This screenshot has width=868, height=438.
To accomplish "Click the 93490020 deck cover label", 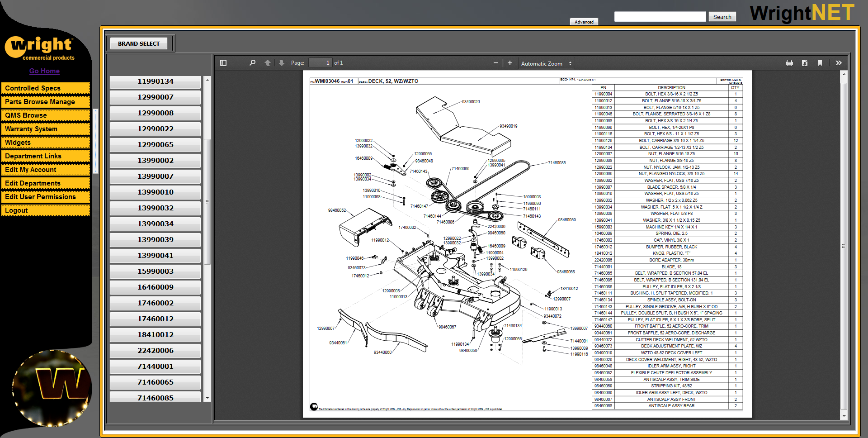I will point(471,102).
